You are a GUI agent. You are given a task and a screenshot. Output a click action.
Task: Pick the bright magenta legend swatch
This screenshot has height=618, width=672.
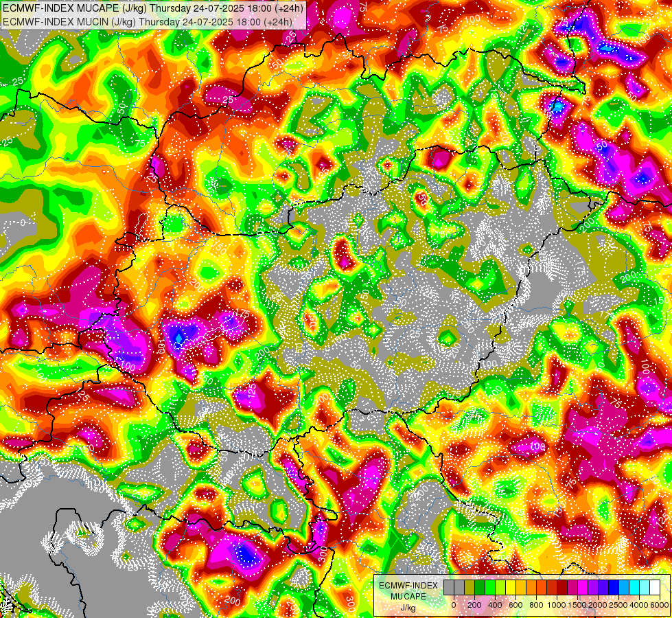pyautogui.click(x=583, y=587)
